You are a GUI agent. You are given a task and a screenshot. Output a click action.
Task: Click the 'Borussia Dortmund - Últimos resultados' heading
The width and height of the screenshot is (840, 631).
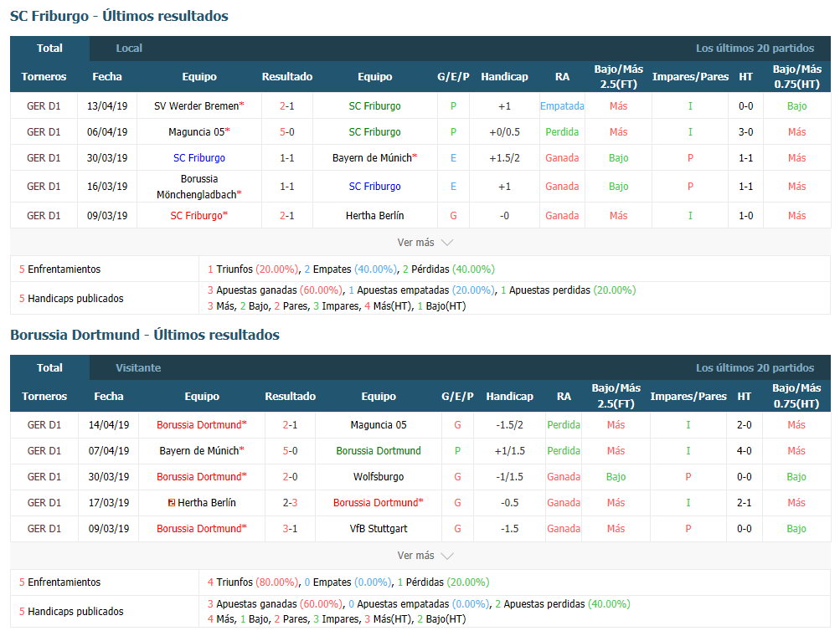145,335
